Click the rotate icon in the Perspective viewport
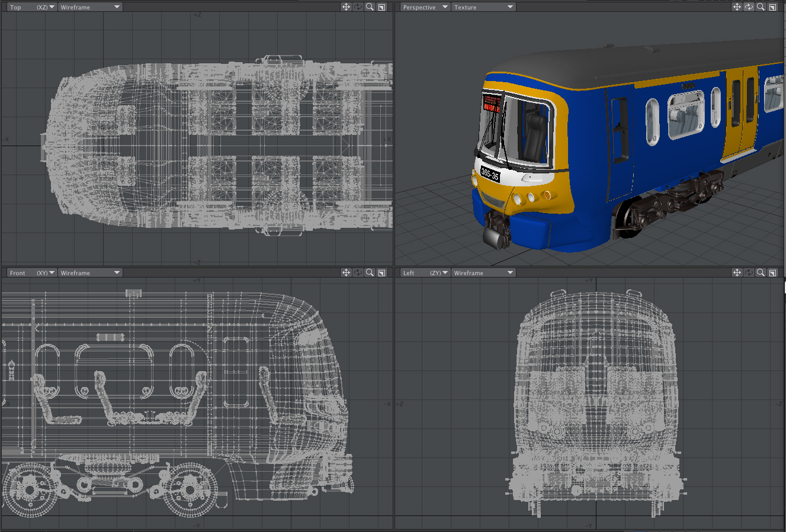This screenshot has width=786, height=532. [749, 7]
